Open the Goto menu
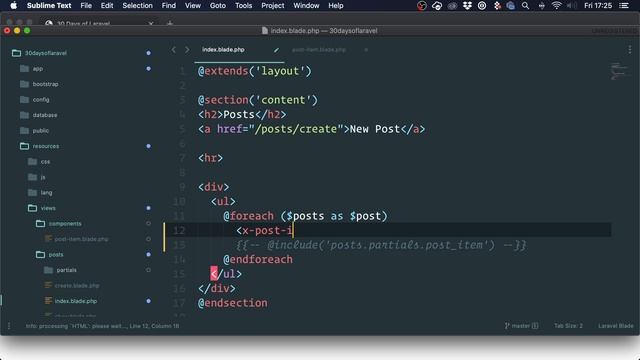640x360 pixels. [x=218, y=5]
